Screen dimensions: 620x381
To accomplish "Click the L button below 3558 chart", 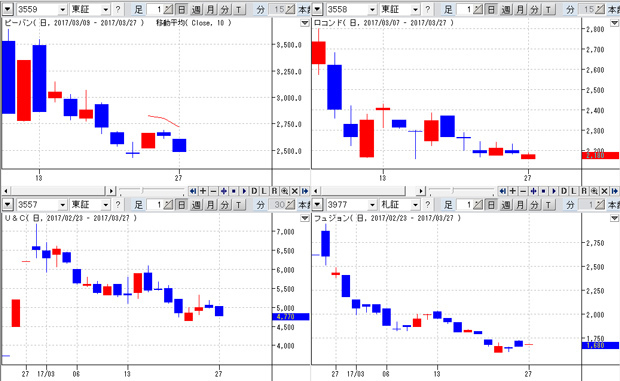I will coord(574,191).
